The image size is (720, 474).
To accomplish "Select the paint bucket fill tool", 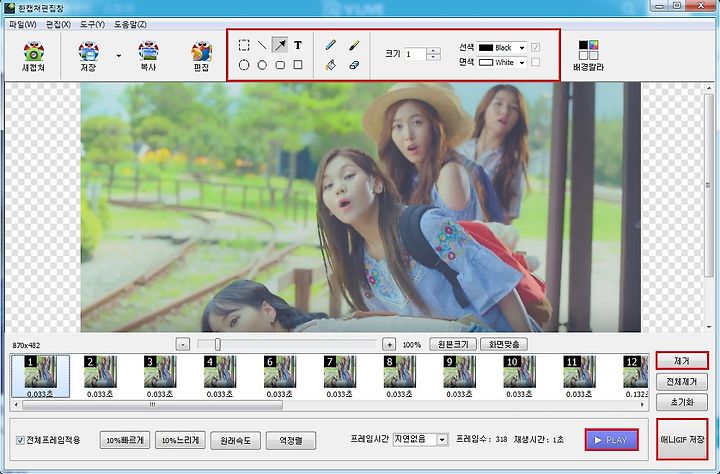I will (330, 65).
